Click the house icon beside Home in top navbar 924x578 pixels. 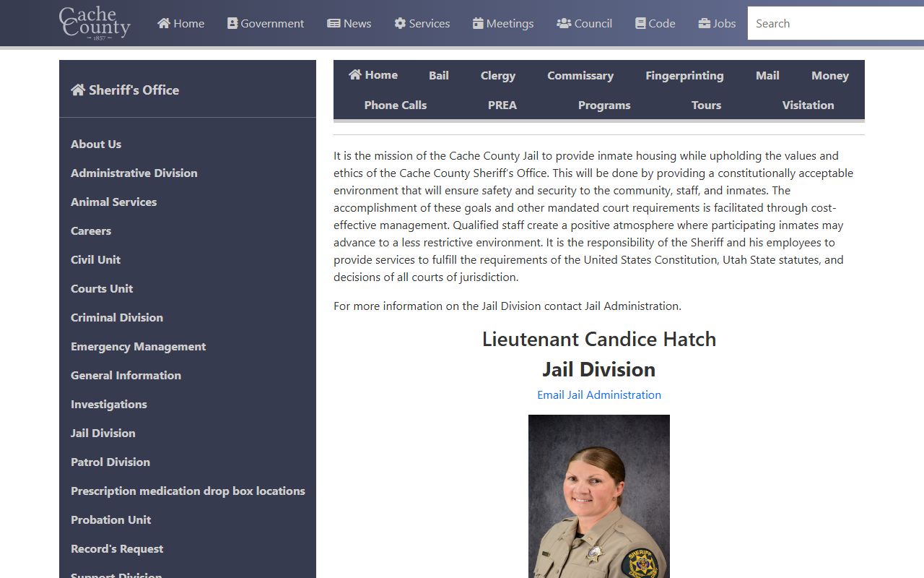164,23
